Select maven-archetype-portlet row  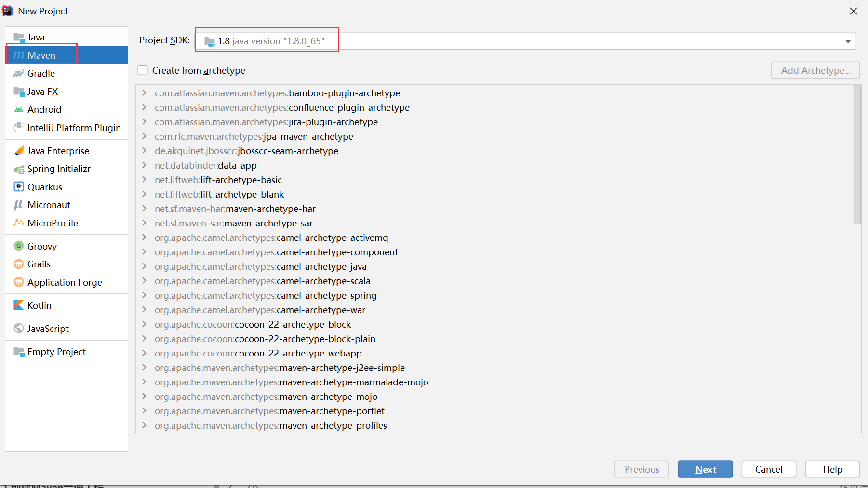[x=495, y=411]
